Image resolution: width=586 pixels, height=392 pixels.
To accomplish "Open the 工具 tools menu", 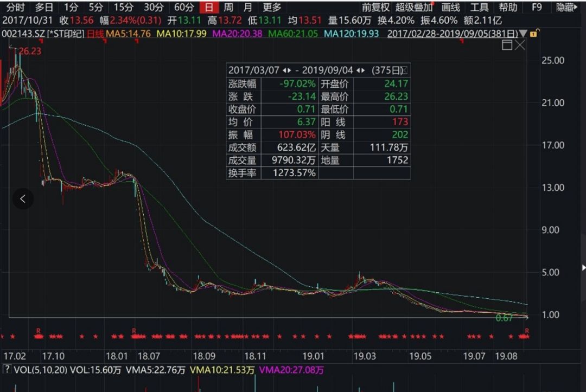I will pos(479,7).
